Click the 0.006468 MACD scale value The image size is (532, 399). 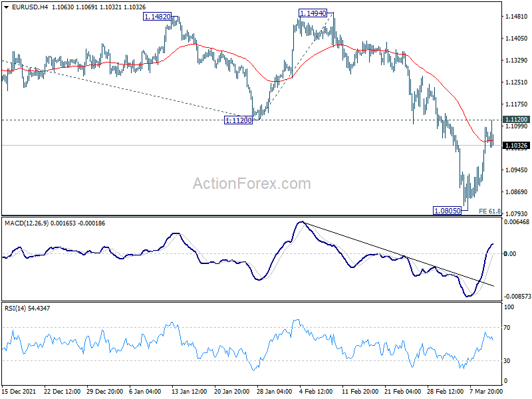click(517, 222)
